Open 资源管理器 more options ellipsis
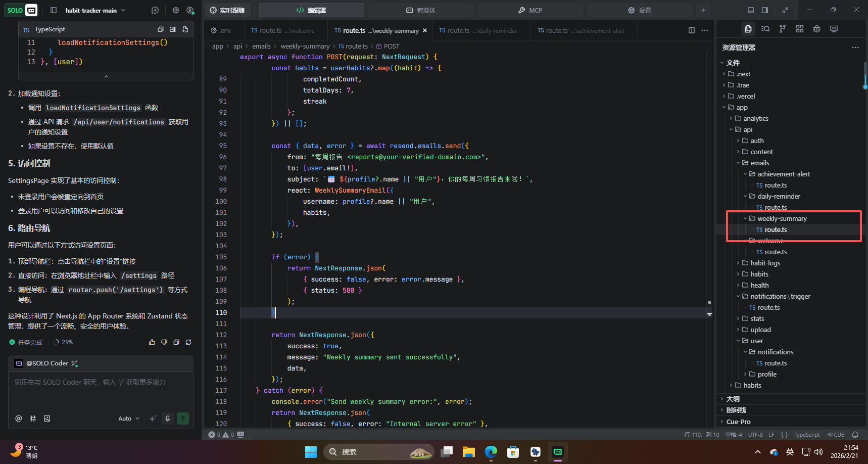 pyautogui.click(x=855, y=48)
